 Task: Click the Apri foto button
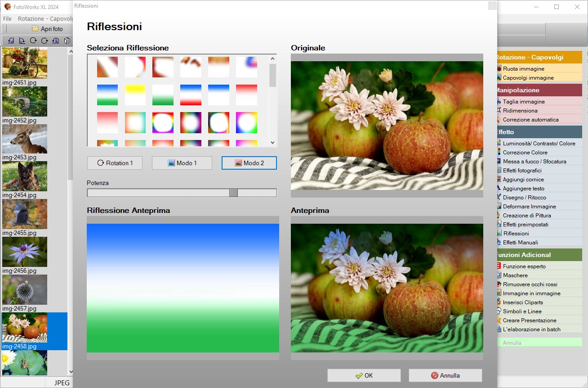coord(47,29)
